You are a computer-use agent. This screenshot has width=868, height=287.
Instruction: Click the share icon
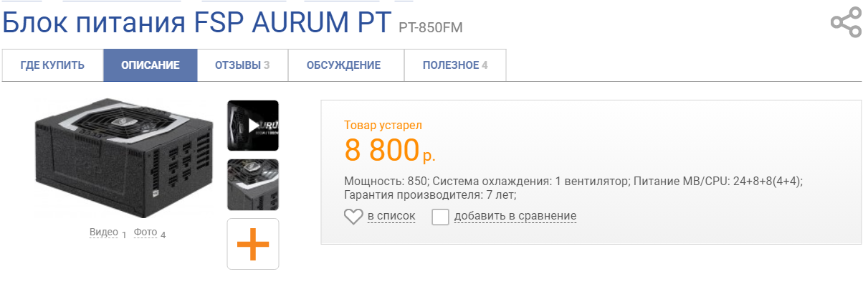[846, 23]
